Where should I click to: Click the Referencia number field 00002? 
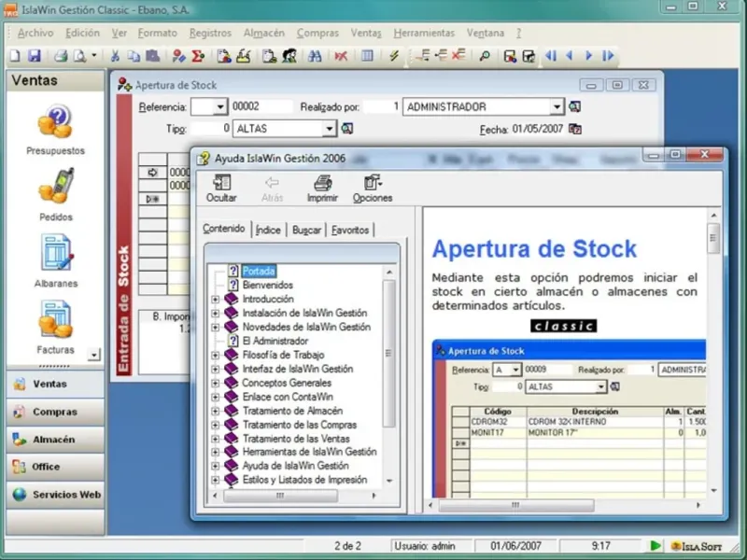(x=261, y=106)
